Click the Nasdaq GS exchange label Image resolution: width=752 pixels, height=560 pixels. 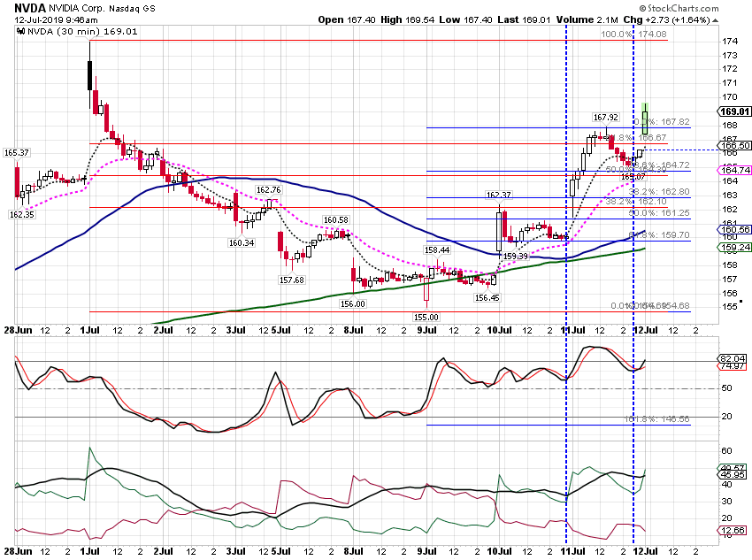(132, 9)
